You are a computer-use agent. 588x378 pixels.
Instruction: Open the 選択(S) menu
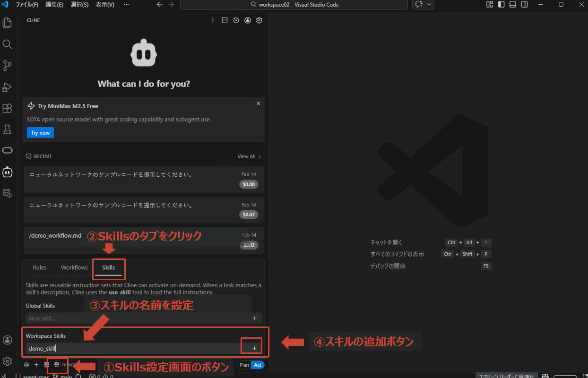(79, 4)
